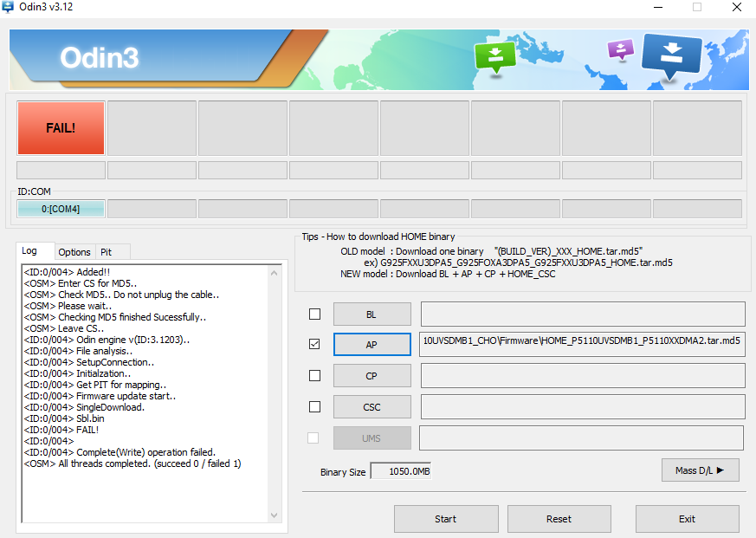Click the AP file button
This screenshot has width=756, height=538.
click(372, 345)
